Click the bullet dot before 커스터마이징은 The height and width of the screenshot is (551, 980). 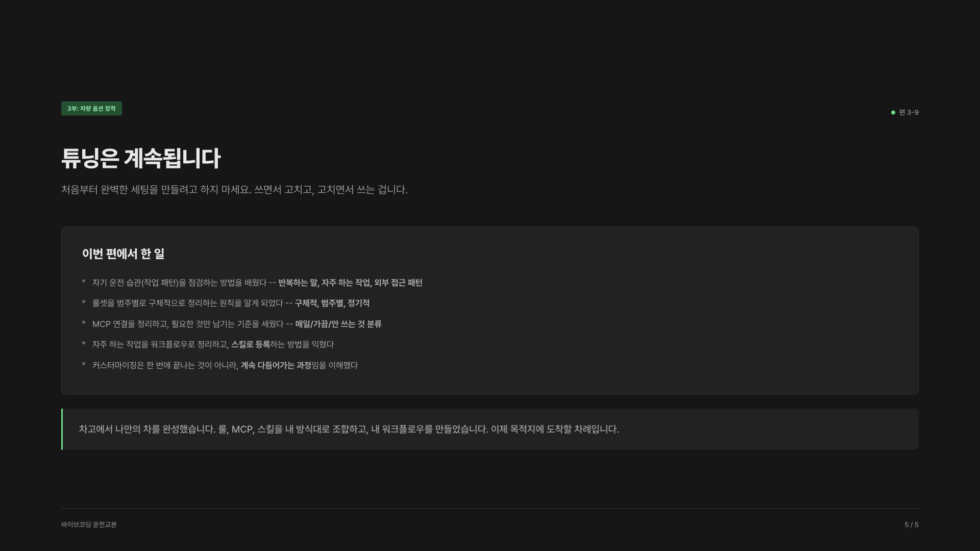point(84,364)
